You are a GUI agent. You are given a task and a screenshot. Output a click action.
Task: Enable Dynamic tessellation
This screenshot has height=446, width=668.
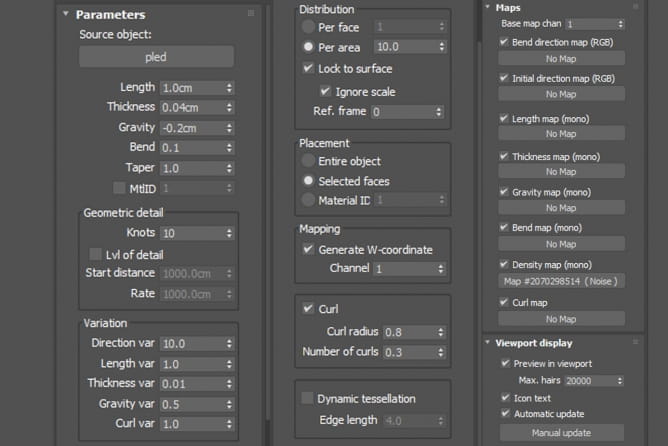click(x=308, y=398)
